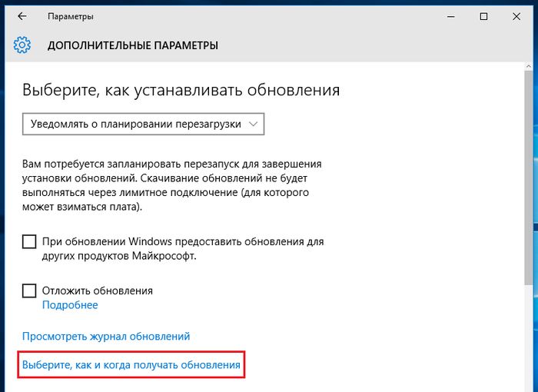
Task: Click Выберите, как и когда получать обновления
Action: (131, 365)
